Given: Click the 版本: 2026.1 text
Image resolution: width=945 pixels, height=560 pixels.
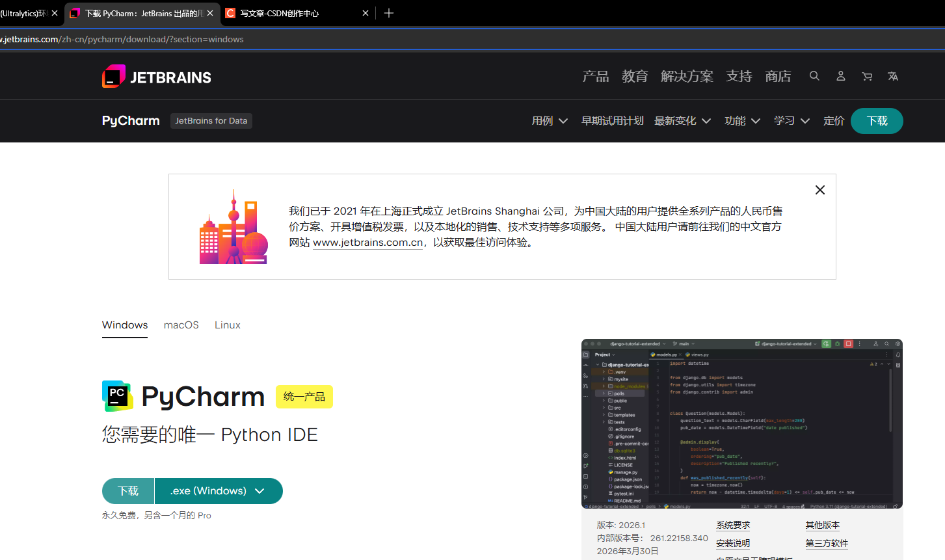Looking at the screenshot, I should [621, 525].
